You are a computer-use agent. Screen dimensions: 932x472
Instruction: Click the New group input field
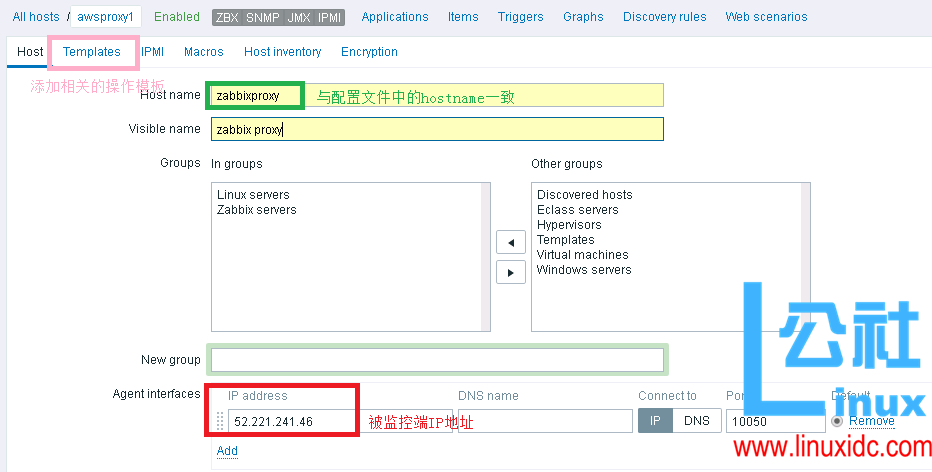(x=437, y=360)
